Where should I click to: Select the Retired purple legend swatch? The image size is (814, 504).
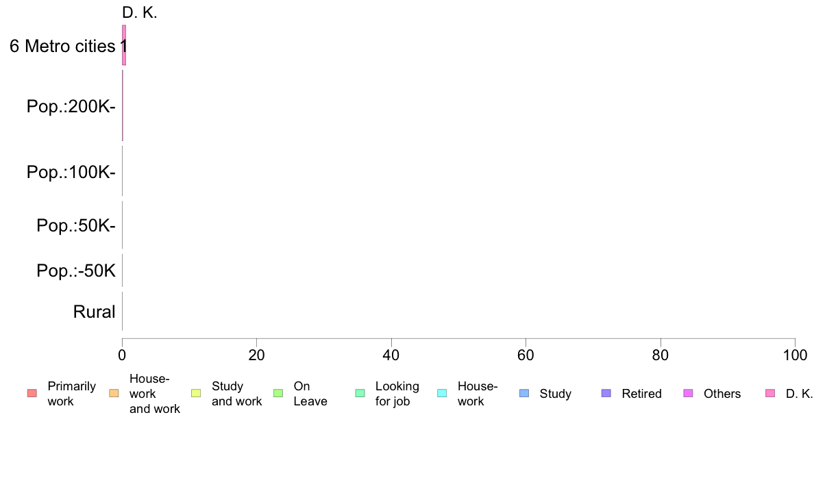click(606, 394)
